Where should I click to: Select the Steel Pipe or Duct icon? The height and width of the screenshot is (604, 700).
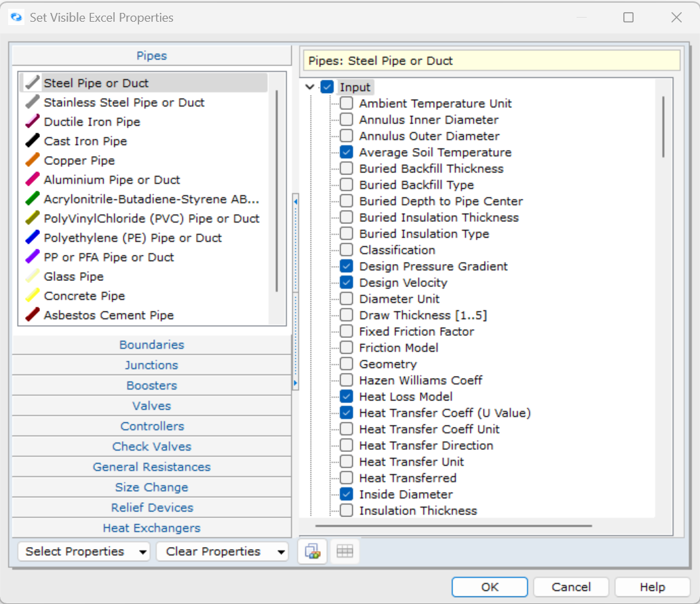33,83
